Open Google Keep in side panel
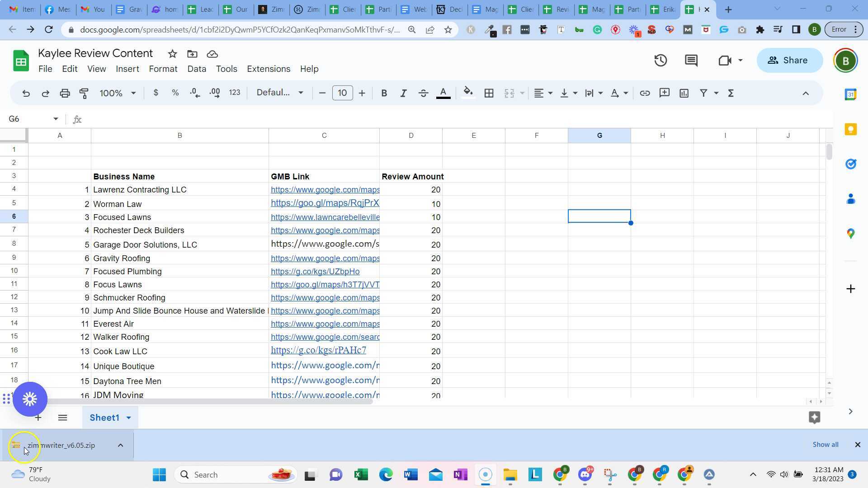The image size is (868, 488). coord(850,129)
